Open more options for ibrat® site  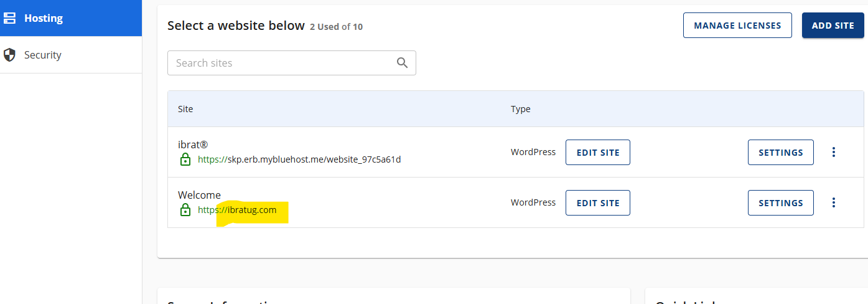[834, 152]
